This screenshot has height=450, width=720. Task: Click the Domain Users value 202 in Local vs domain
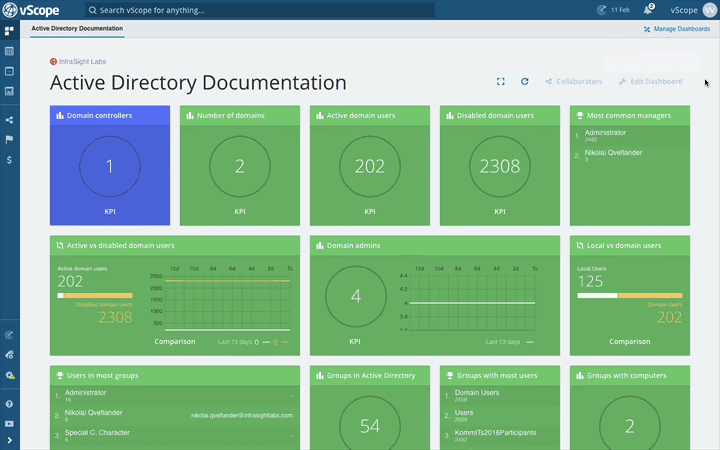click(x=669, y=317)
